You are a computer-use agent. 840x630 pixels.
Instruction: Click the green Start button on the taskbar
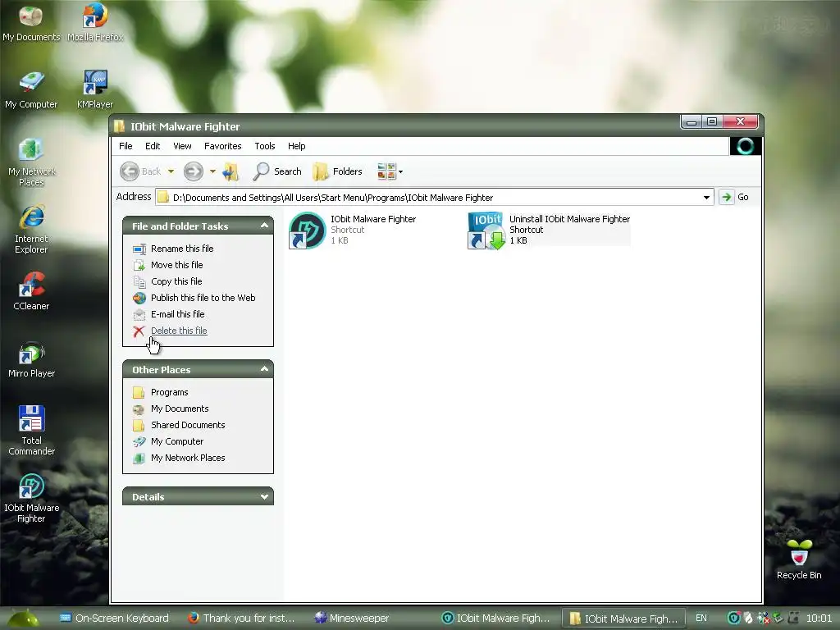coord(24,619)
